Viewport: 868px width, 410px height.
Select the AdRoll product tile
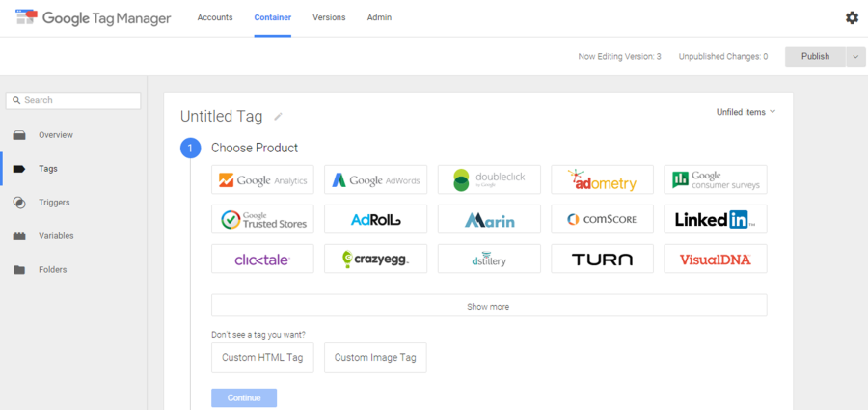pos(375,219)
